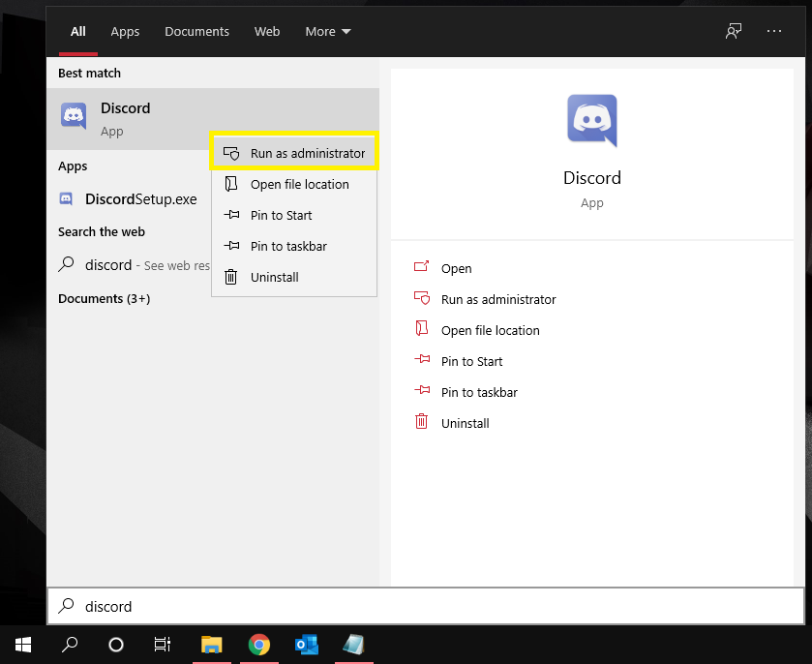Click the large Discord logo in preview pane
This screenshot has height=664, width=812.
coord(592,121)
